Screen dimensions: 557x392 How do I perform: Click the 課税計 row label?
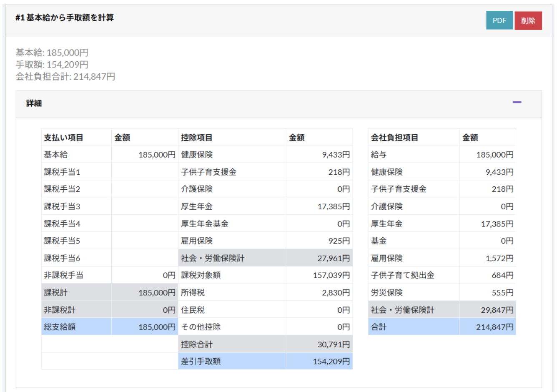[55, 293]
